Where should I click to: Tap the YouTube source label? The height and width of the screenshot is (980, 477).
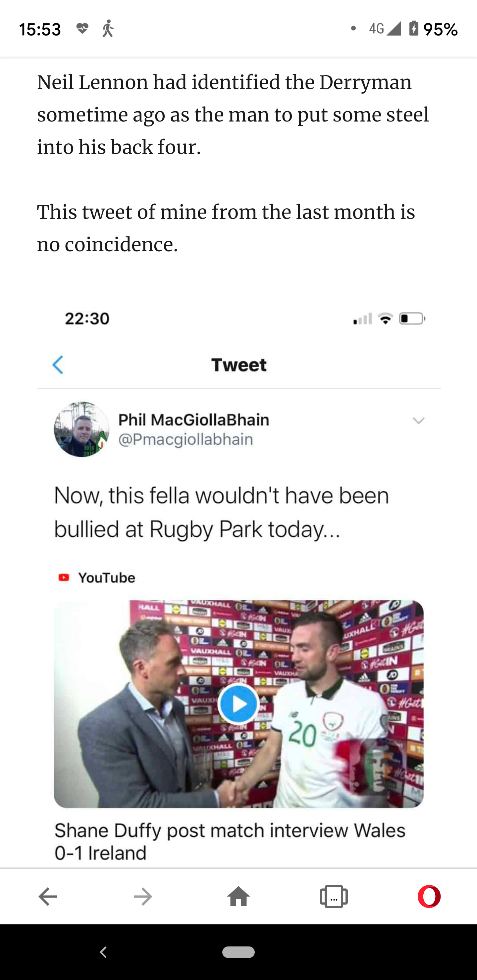click(x=107, y=577)
